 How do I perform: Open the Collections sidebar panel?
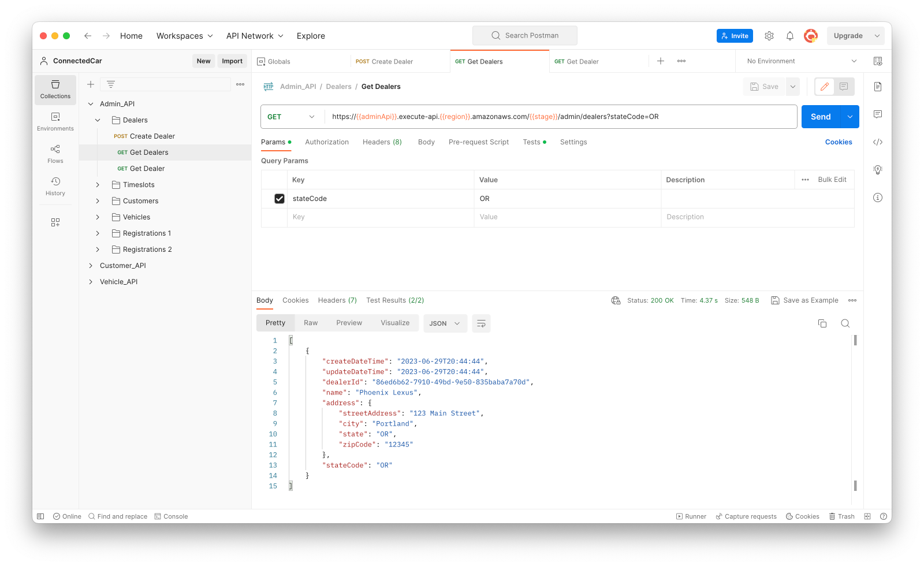[55, 90]
